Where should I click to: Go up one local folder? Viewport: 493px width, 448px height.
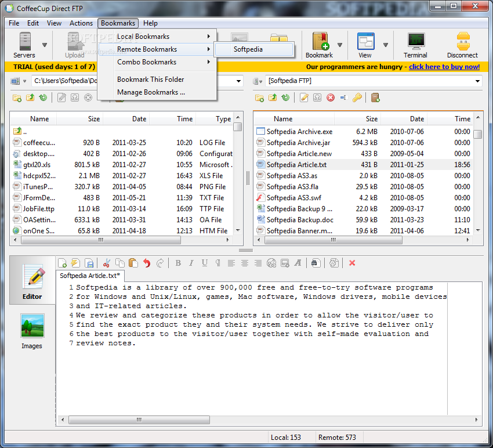(x=30, y=98)
